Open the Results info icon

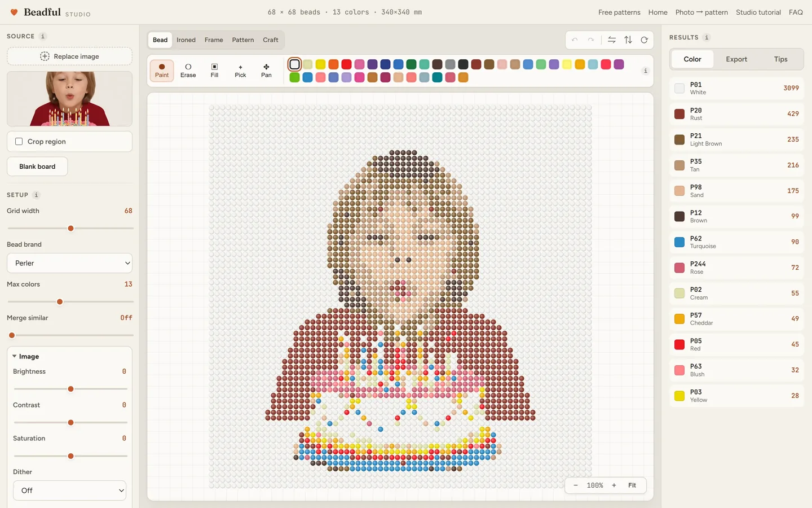click(707, 37)
